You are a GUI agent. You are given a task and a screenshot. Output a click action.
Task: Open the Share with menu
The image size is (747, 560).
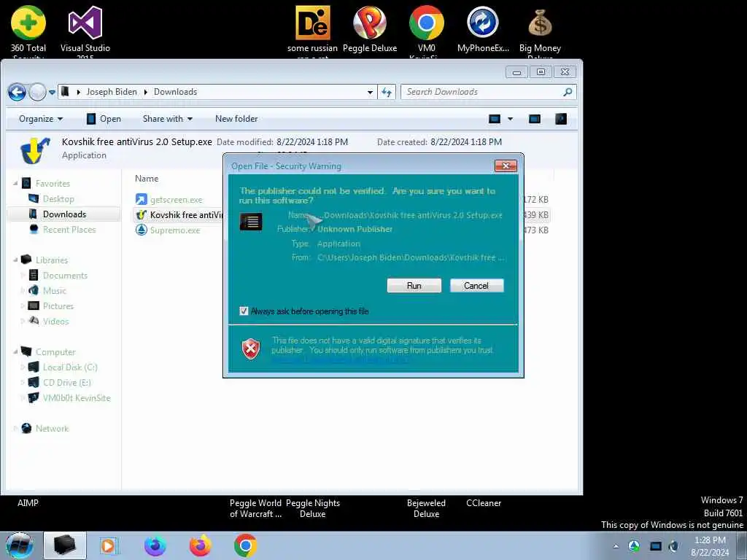click(x=168, y=119)
